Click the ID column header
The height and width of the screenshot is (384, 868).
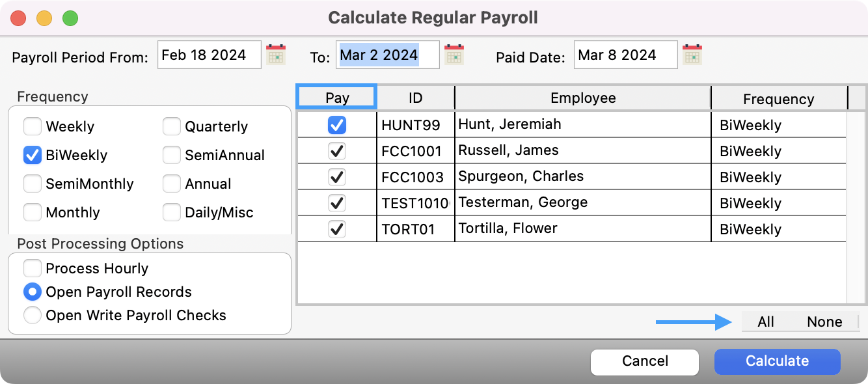(415, 98)
